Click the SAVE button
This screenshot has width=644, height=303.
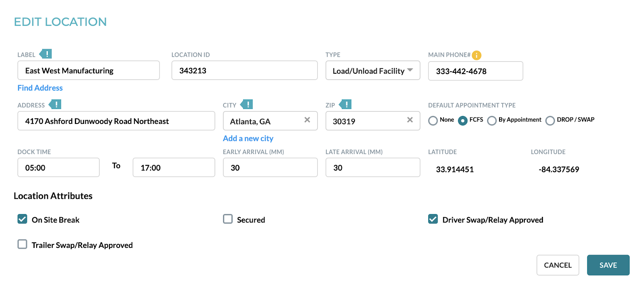(x=608, y=265)
